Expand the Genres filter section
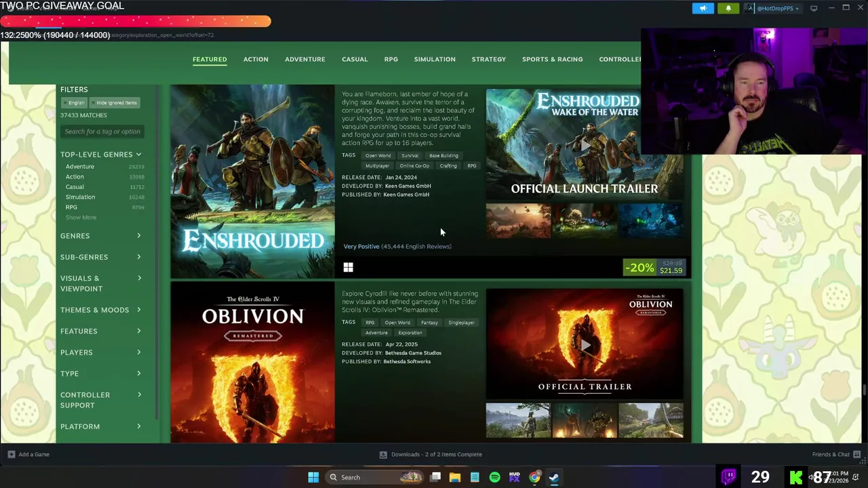 [x=101, y=236]
